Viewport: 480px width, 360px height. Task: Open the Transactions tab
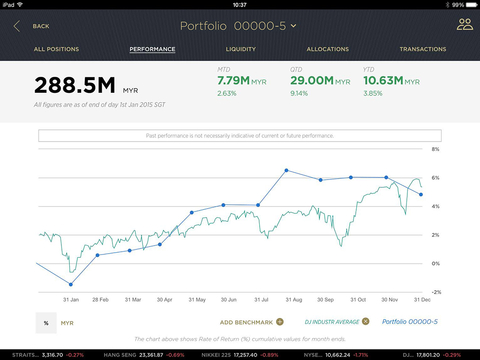tap(423, 49)
